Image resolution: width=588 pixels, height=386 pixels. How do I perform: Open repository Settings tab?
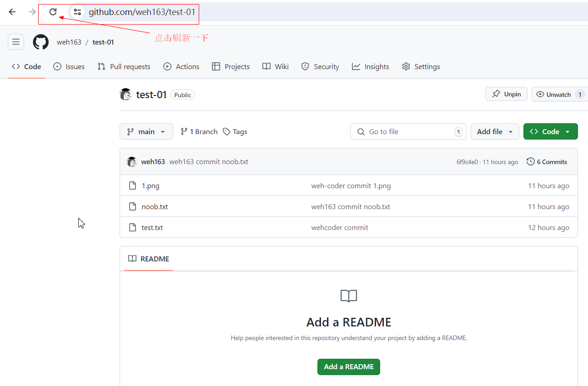point(421,66)
